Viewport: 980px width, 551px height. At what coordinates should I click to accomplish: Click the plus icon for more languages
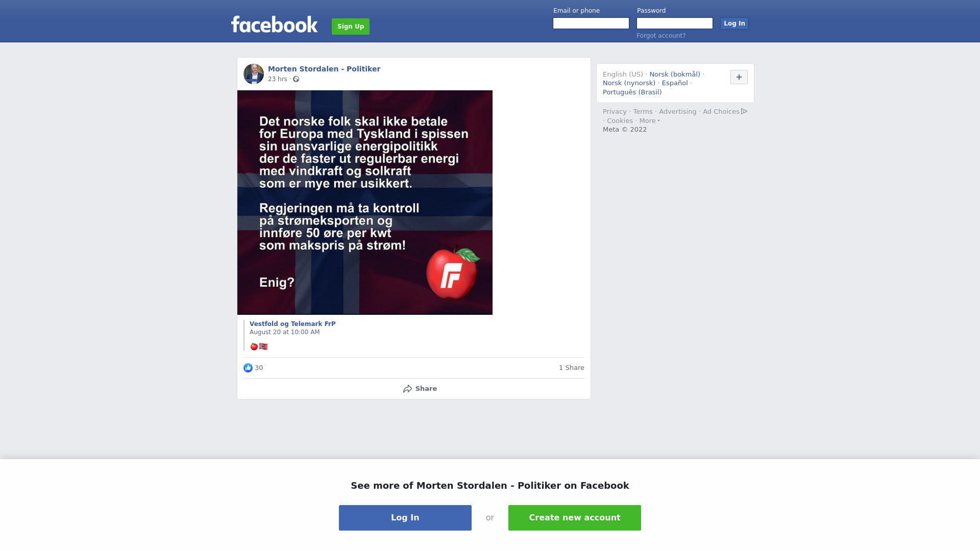[x=739, y=77]
